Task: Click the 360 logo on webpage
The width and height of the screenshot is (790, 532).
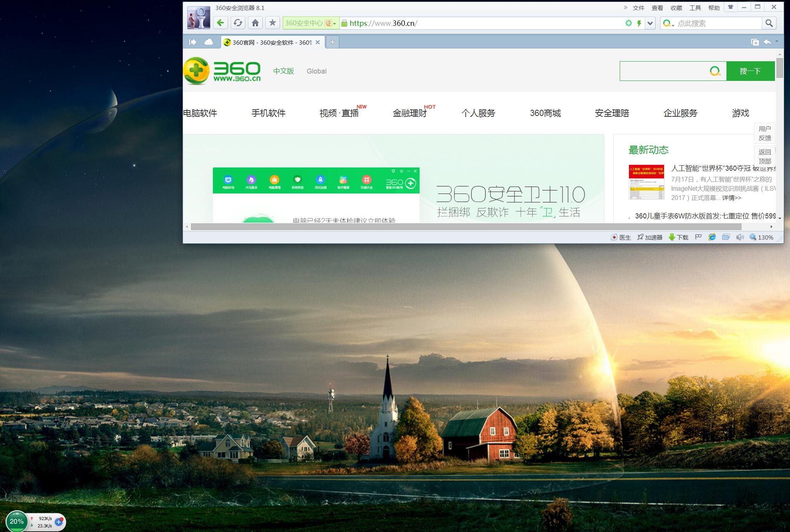Action: [222, 71]
